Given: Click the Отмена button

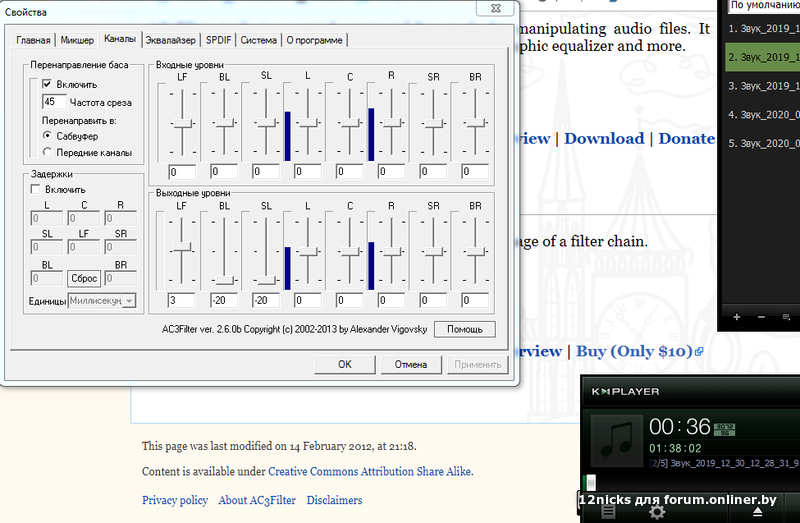Looking at the screenshot, I should (x=411, y=364).
